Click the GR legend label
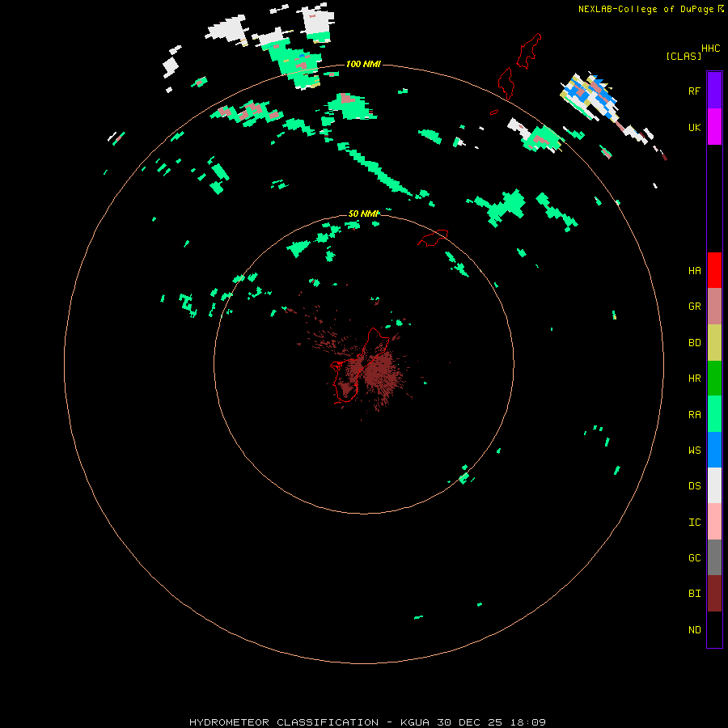The width and height of the screenshot is (728, 728). (694, 307)
